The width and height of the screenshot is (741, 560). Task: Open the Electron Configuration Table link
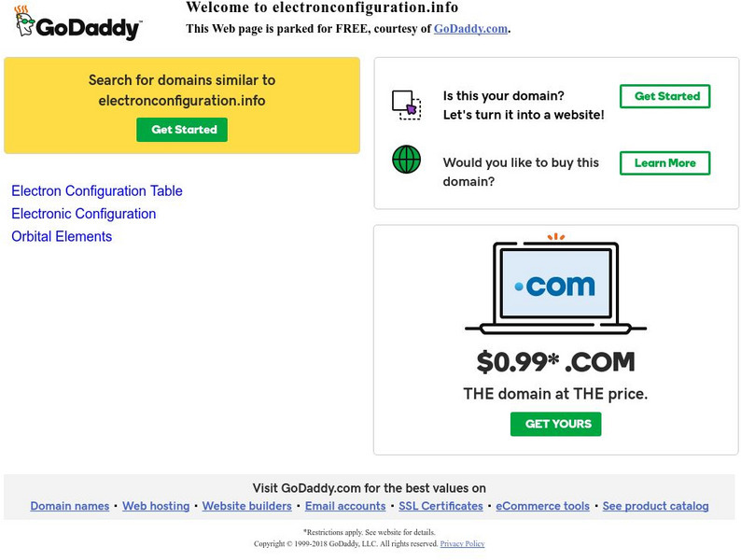pos(97,191)
